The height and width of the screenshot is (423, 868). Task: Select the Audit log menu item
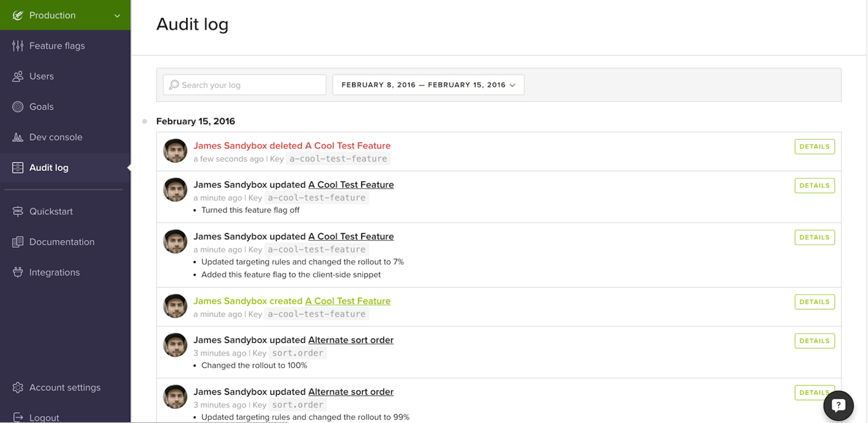[x=65, y=167]
